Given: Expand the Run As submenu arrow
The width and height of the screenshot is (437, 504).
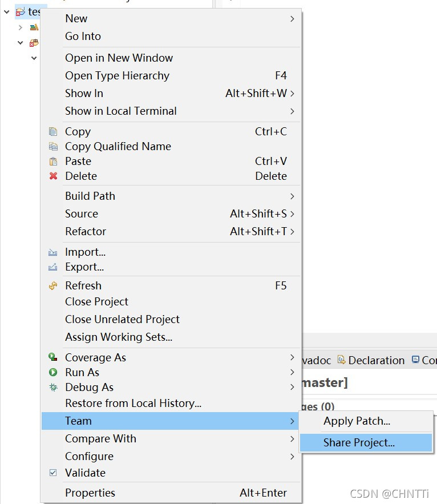Looking at the screenshot, I should tap(292, 372).
